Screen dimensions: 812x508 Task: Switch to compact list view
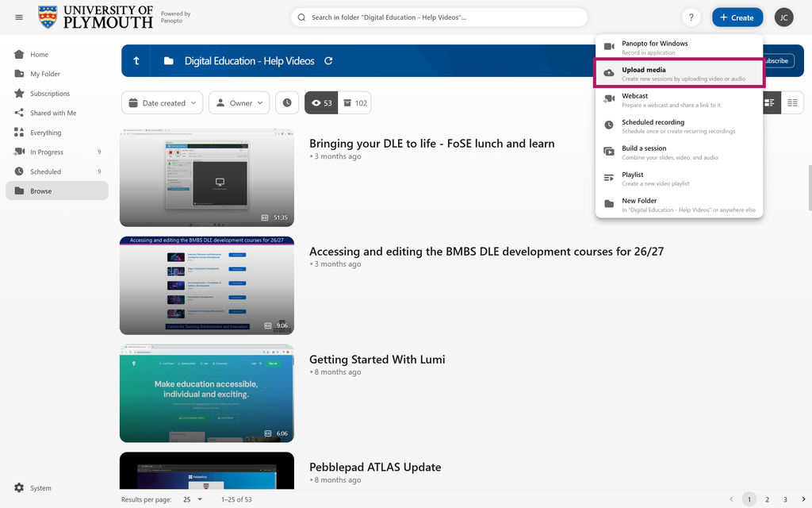tap(792, 102)
